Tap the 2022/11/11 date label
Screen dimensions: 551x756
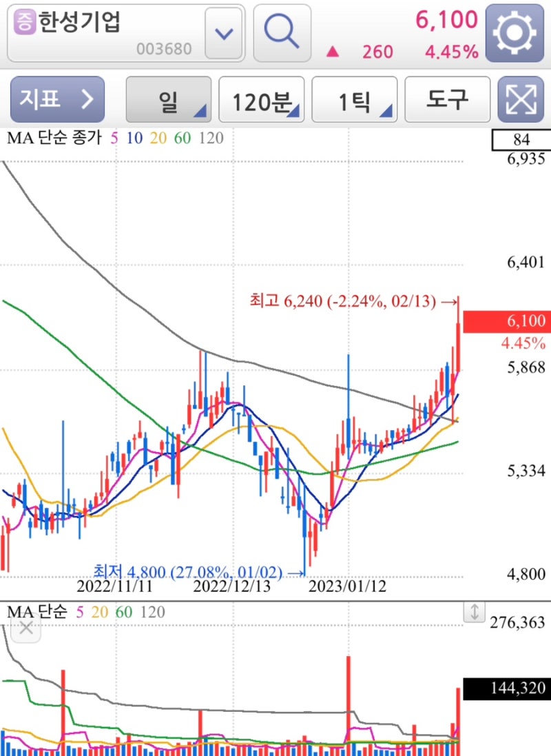(x=115, y=586)
